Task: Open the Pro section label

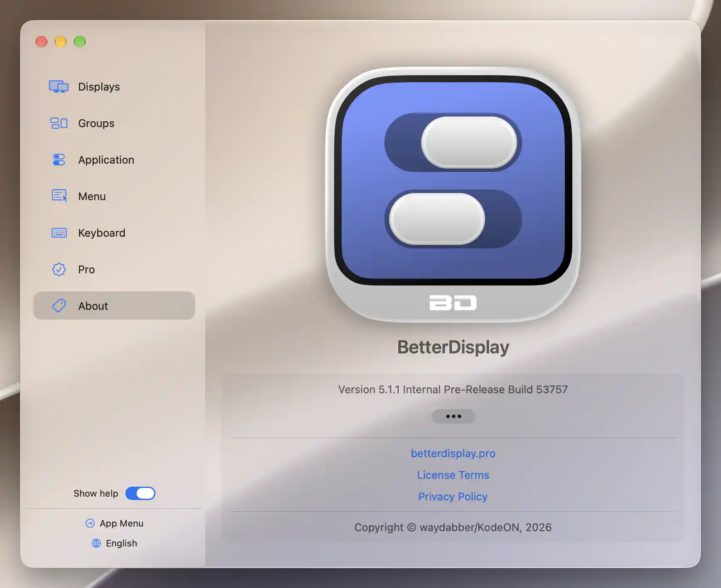Action: (86, 269)
